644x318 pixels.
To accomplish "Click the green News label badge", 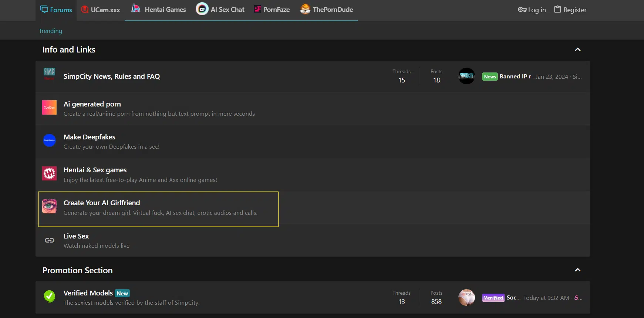I will tap(490, 77).
